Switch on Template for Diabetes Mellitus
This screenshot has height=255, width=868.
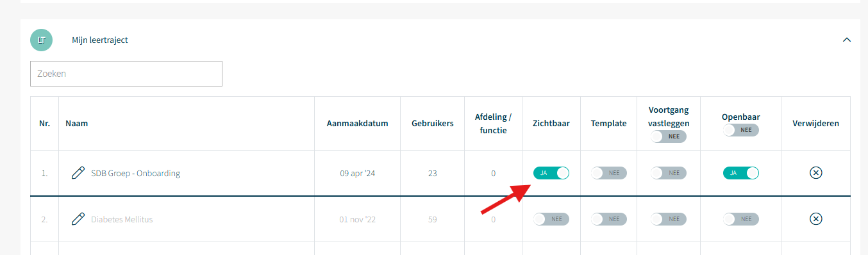tap(609, 219)
